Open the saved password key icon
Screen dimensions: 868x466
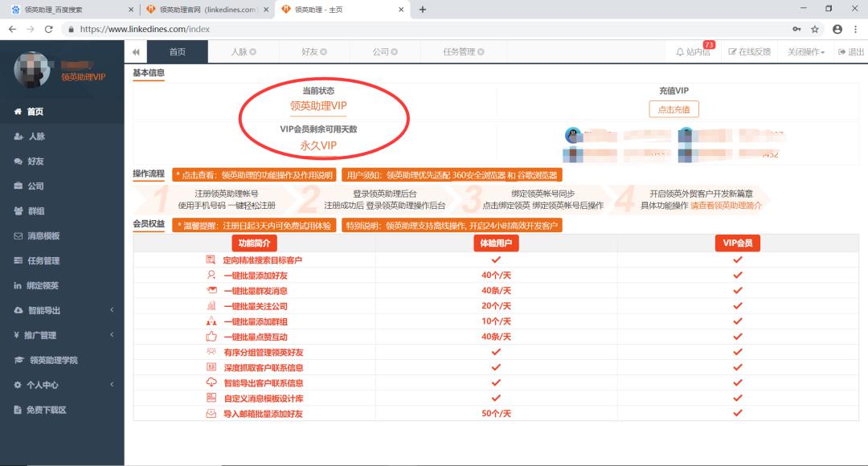(x=796, y=29)
